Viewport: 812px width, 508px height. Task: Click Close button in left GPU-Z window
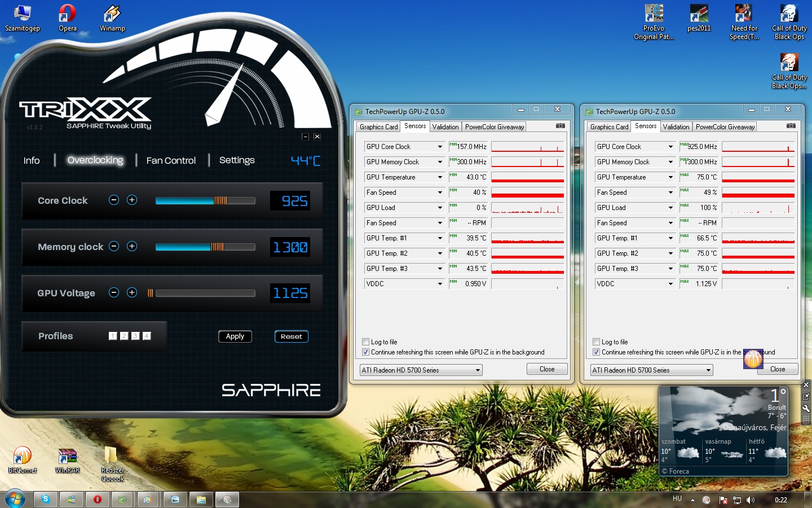coord(547,369)
